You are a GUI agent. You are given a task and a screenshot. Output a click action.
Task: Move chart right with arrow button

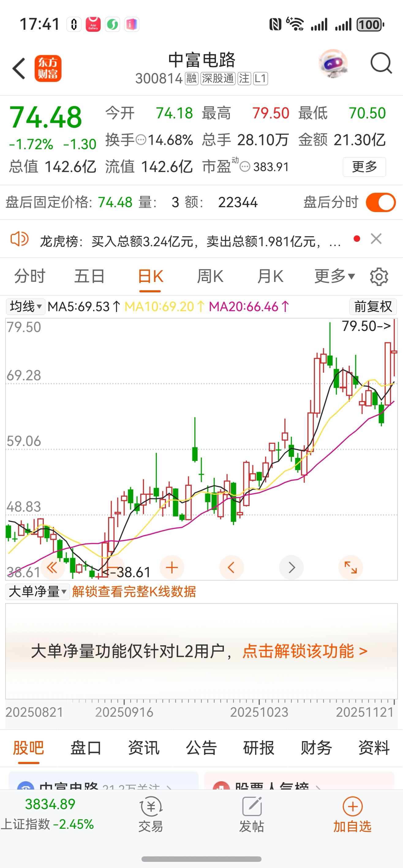[291, 567]
